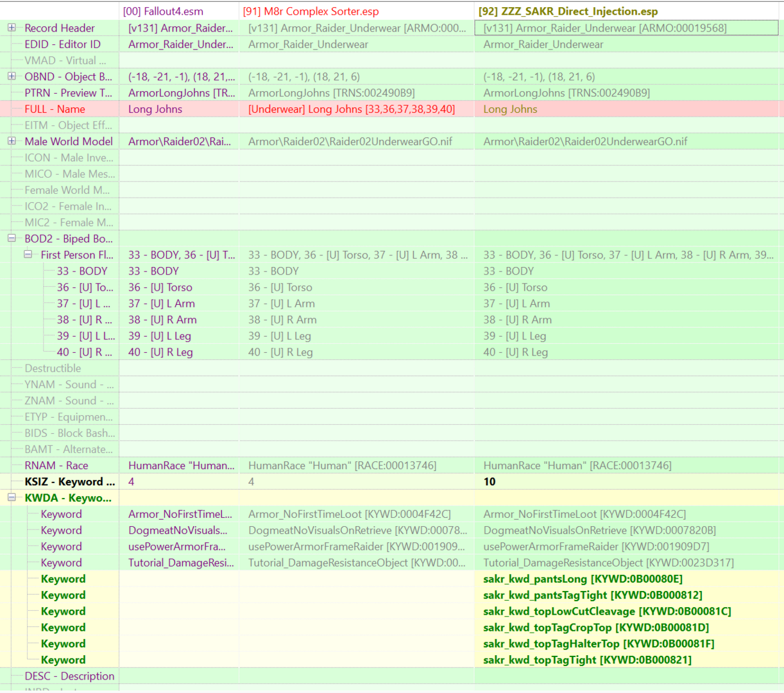The height and width of the screenshot is (693, 784).
Task: Click HumanRace cell in M8r Complex Sorter column
Action: [x=342, y=466]
